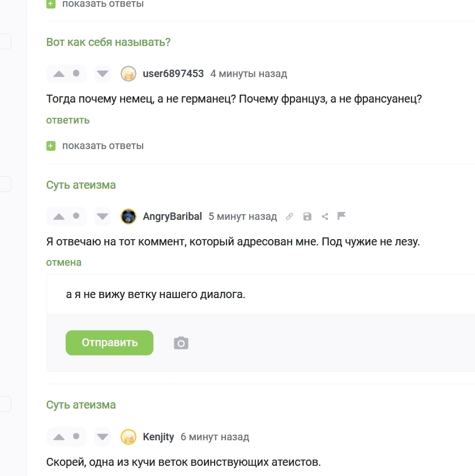Open Kenjity's user profile name
The image size is (475, 476).
(x=159, y=437)
